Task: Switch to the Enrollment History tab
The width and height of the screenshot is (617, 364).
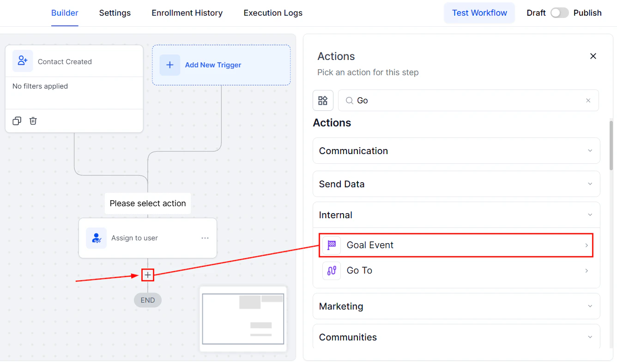Action: pos(187,13)
